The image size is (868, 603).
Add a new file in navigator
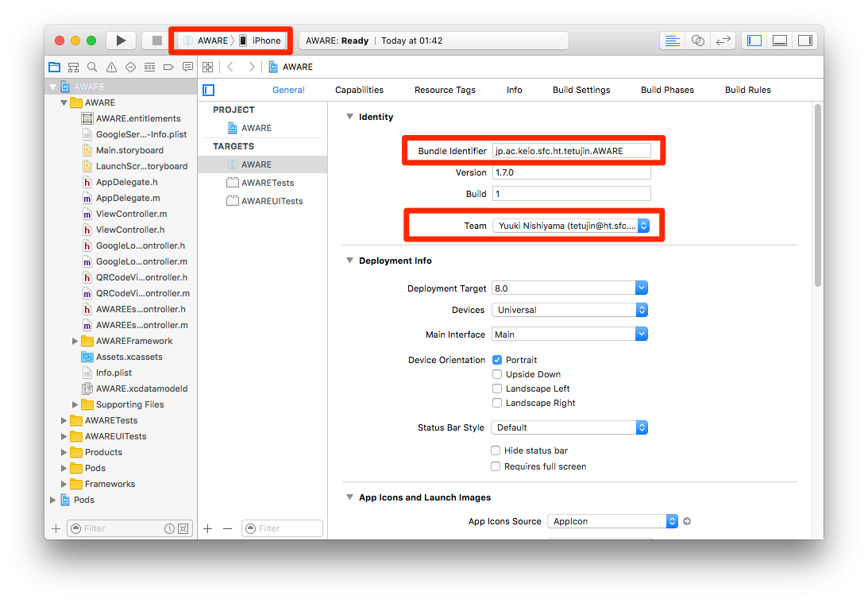[56, 529]
